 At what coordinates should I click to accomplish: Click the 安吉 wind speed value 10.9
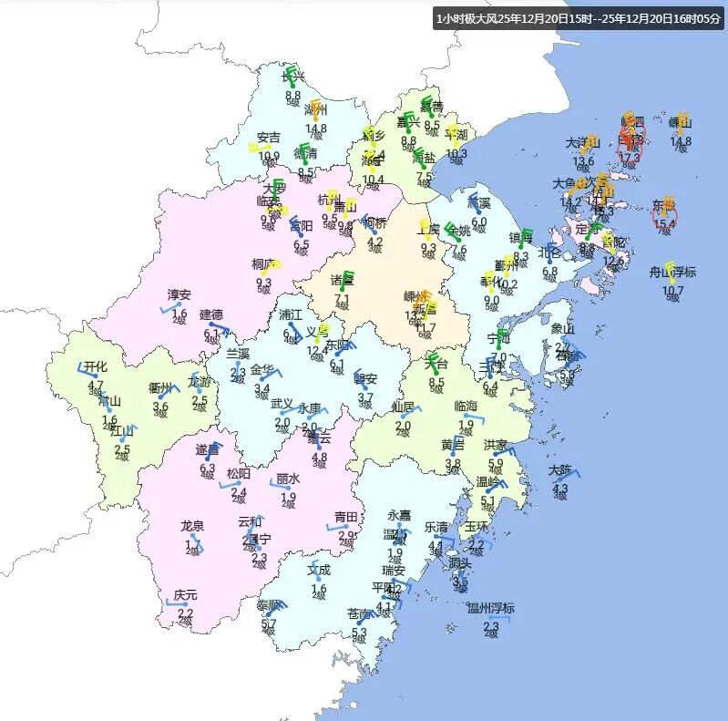pos(270,156)
